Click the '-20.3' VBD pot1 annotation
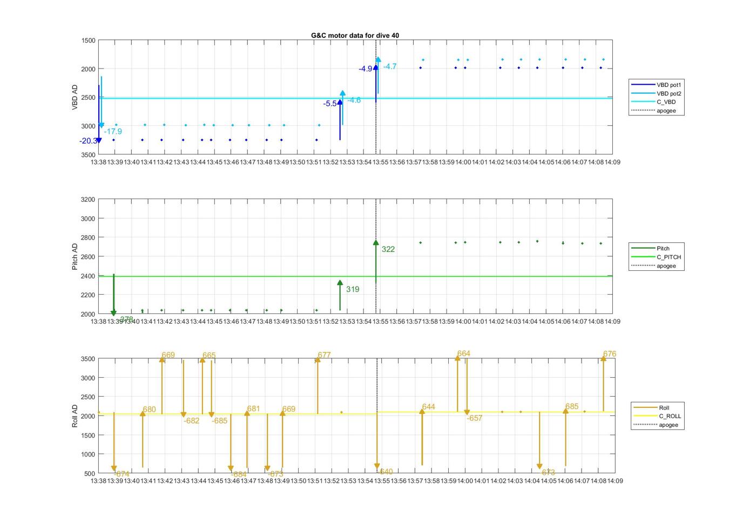The image size is (756, 532). 88,141
